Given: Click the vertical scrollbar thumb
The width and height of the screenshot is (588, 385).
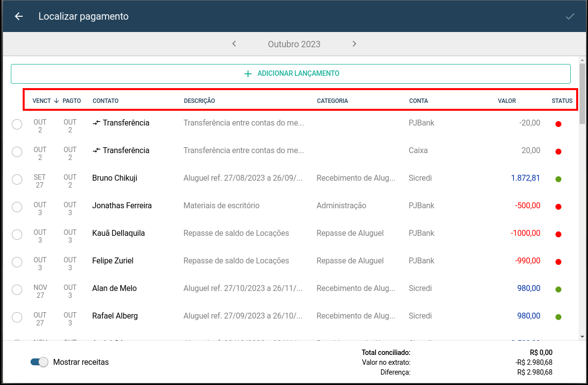Looking at the screenshot, I should click(x=582, y=94).
